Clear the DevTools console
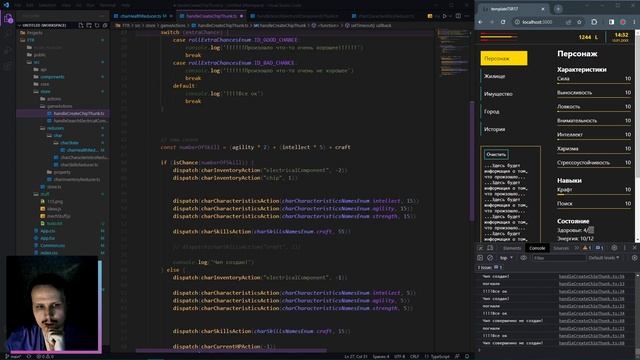Screen dimensions: 640x360 490,258
